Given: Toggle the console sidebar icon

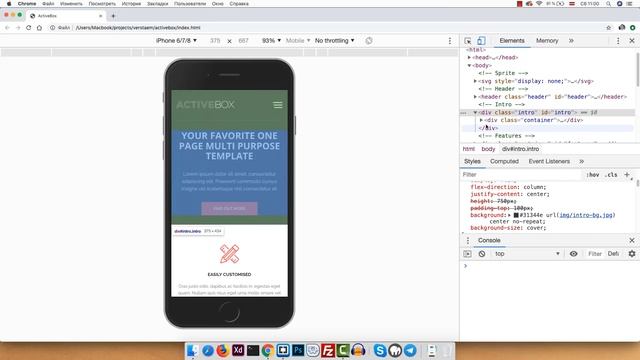Looking at the screenshot, I should (x=467, y=254).
